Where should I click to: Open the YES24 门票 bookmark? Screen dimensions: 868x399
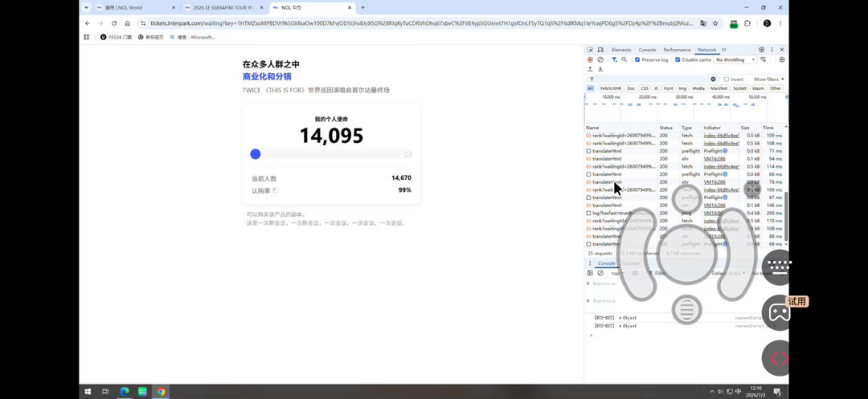click(x=117, y=37)
